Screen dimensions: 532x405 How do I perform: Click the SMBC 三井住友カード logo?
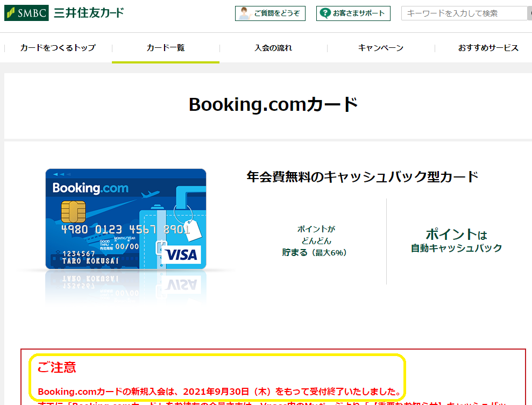click(x=64, y=13)
